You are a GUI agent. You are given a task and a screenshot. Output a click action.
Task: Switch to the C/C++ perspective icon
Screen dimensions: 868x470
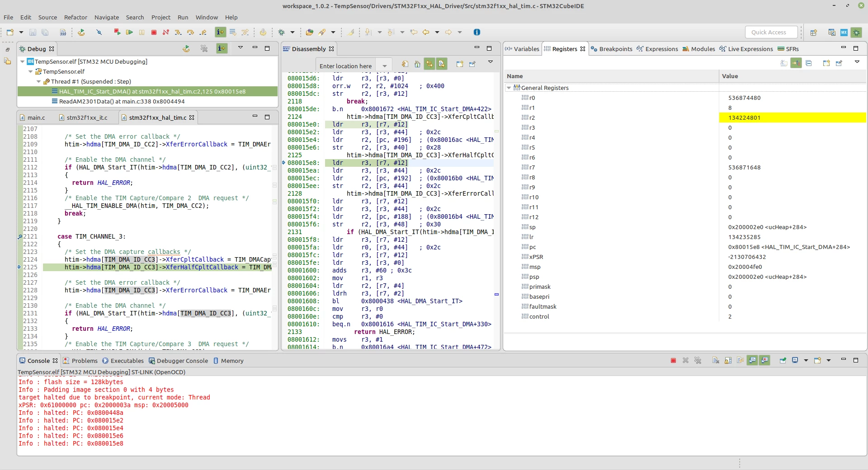[x=832, y=32]
